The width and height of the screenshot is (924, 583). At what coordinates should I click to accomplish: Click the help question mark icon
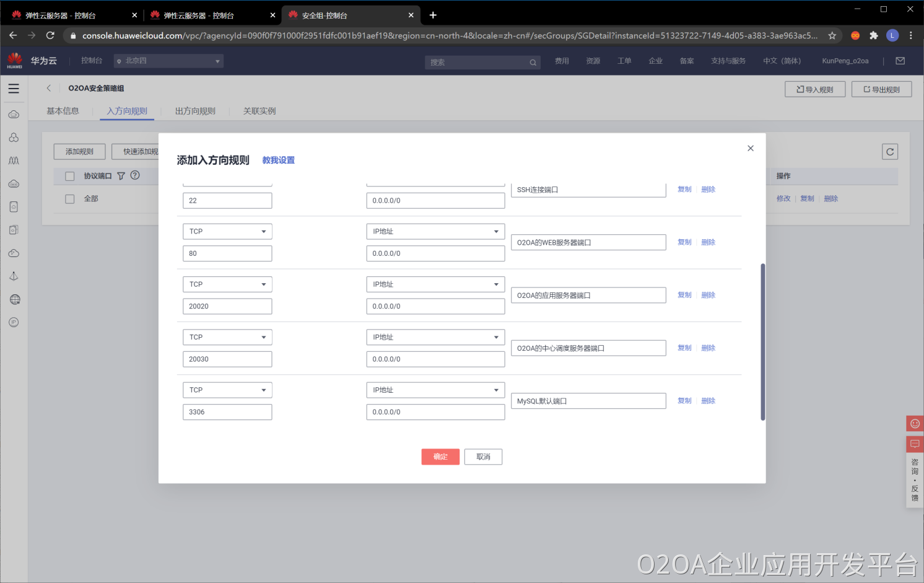pos(135,175)
